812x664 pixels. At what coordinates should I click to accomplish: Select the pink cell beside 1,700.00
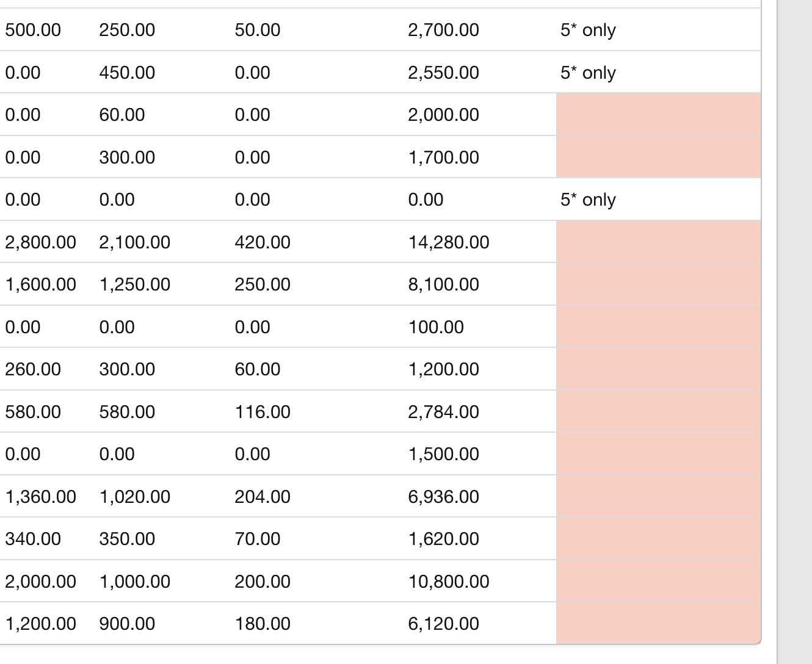click(x=659, y=157)
